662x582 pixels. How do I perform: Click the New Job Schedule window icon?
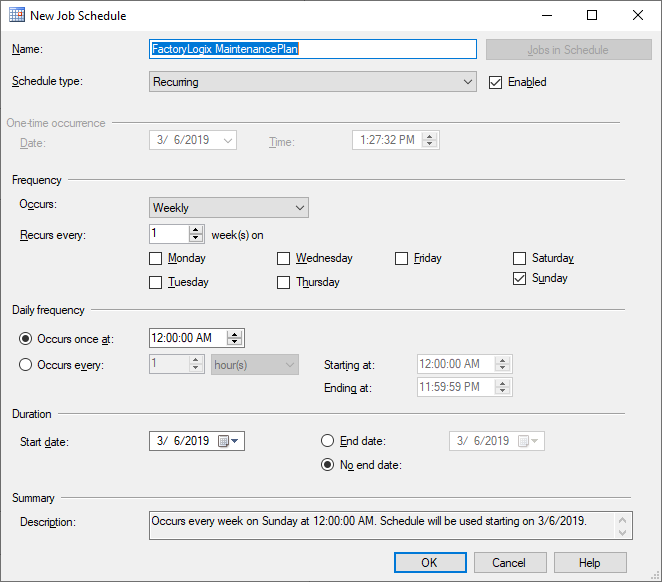pos(17,16)
